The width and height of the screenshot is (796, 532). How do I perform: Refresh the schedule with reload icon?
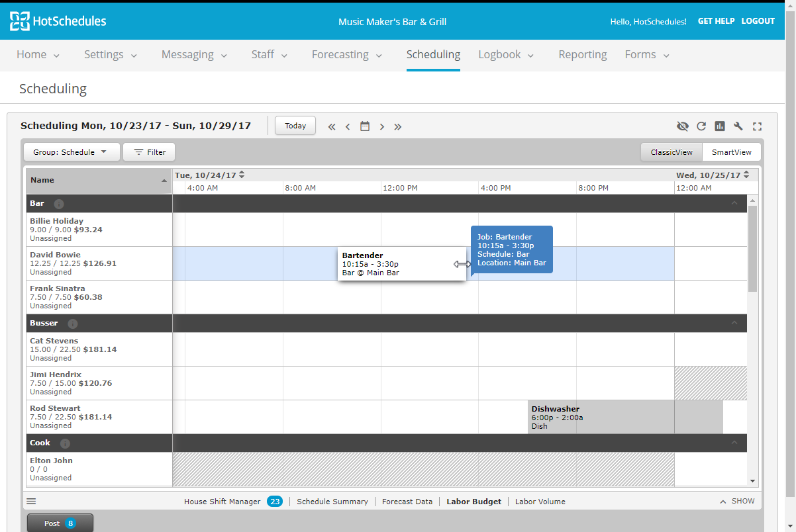(701, 126)
